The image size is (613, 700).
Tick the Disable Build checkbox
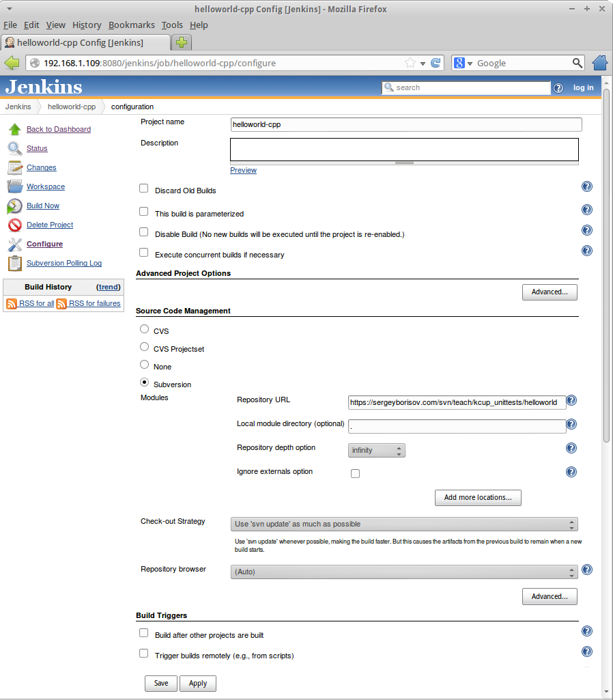[143, 232]
